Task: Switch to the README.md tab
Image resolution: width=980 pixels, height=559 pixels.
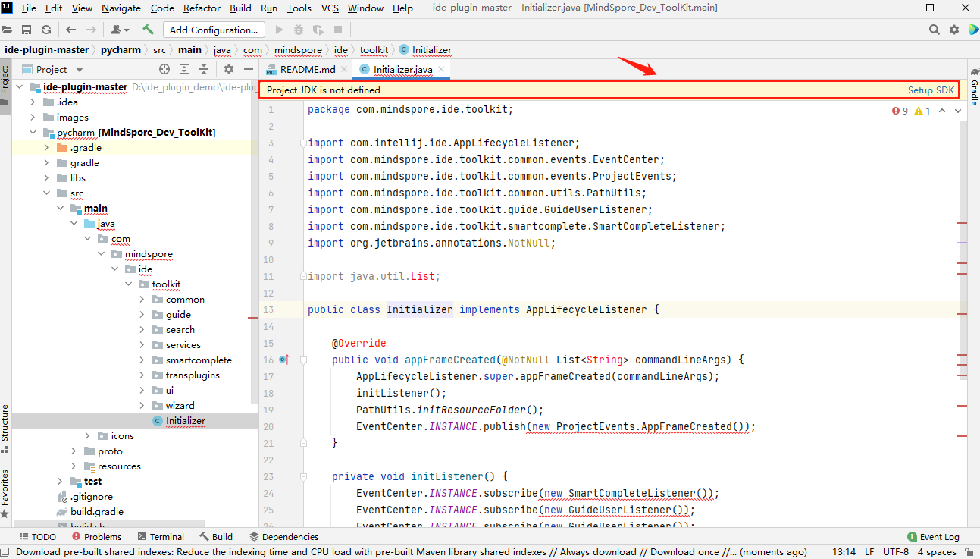Action: pos(308,69)
